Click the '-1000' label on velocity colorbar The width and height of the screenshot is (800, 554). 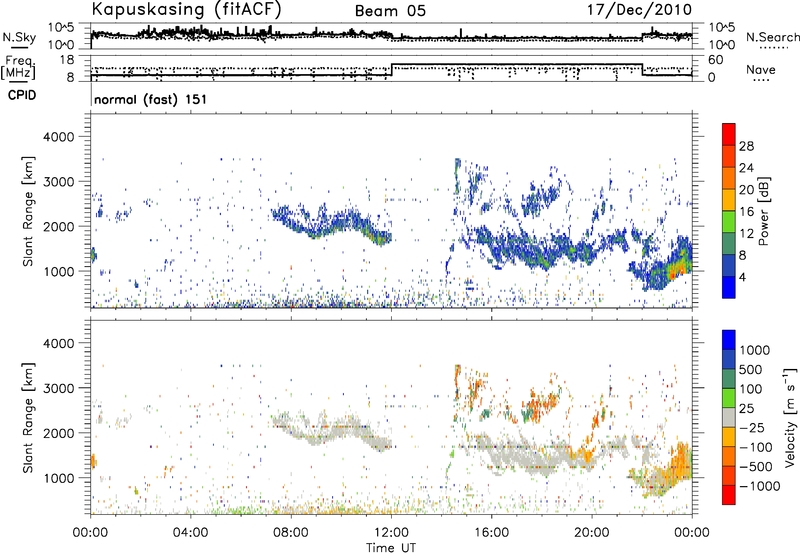(760, 486)
